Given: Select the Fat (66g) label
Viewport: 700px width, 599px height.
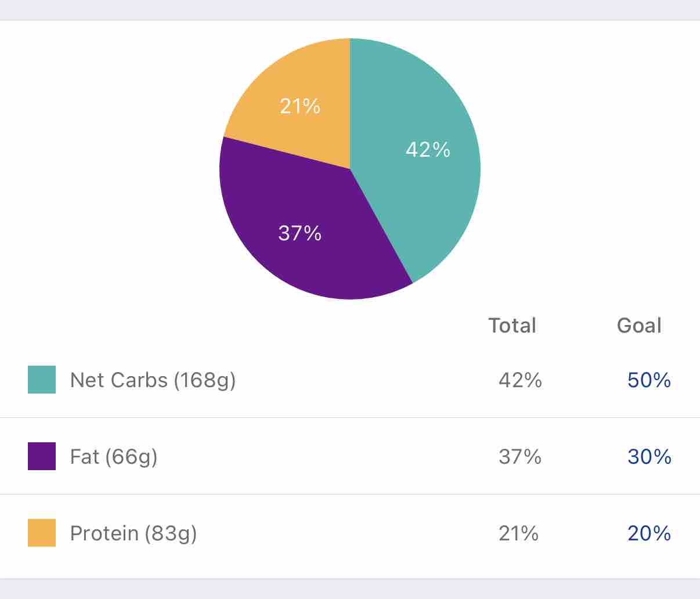Looking at the screenshot, I should (114, 457).
